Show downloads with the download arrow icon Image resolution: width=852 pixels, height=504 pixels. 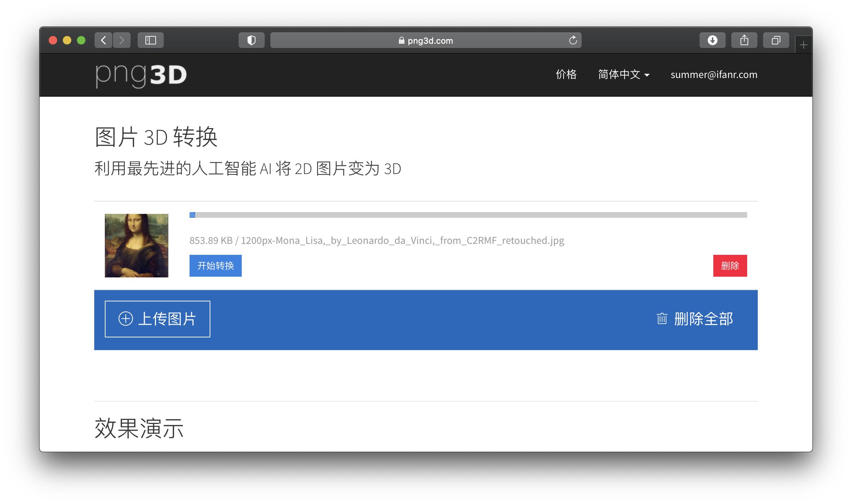click(712, 40)
